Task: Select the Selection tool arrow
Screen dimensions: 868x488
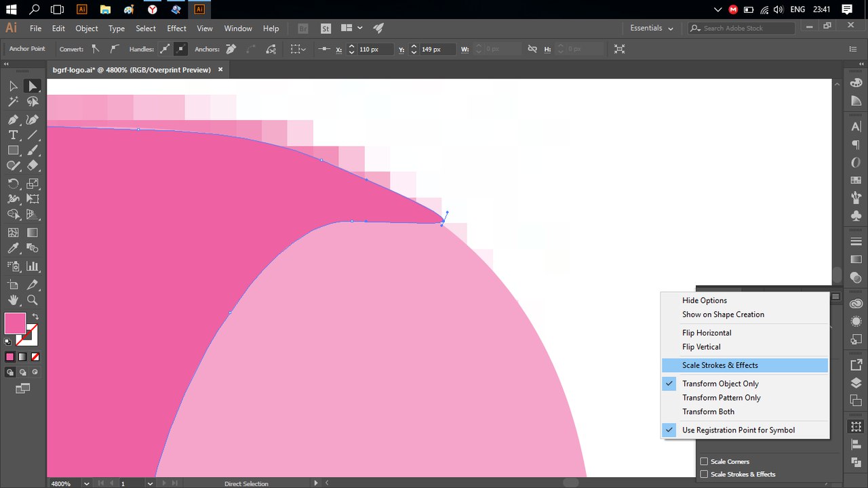Action: 13,86
